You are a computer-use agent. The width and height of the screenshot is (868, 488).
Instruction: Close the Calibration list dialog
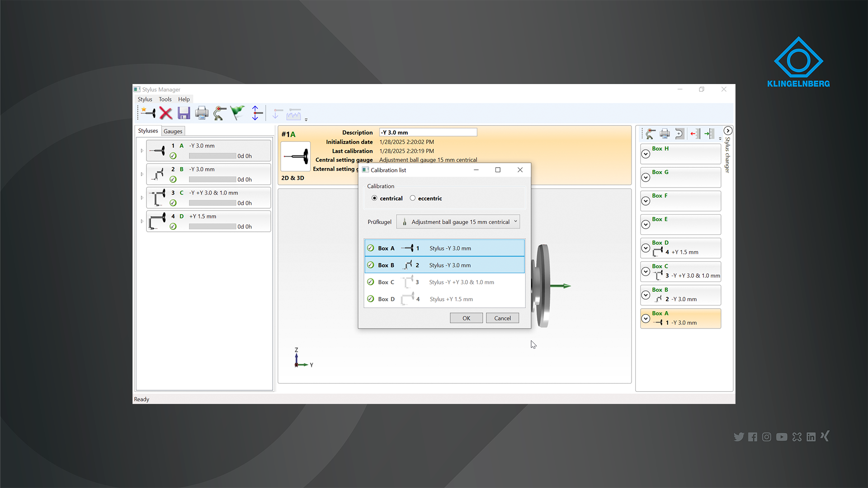(520, 170)
